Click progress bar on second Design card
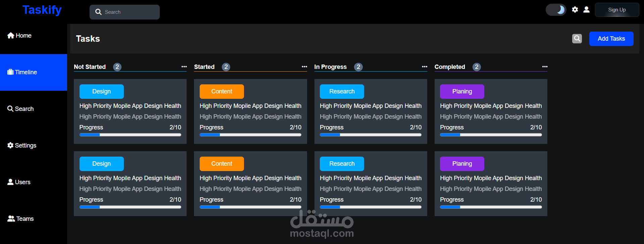Image resolution: width=644 pixels, height=244 pixels. pos(130,207)
